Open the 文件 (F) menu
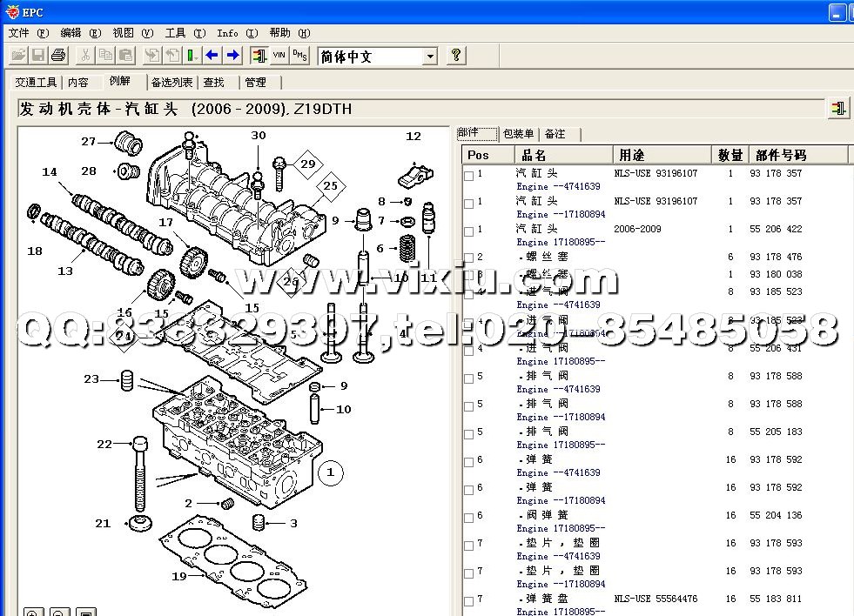Screen dimensions: 854x616 pyautogui.click(x=28, y=33)
